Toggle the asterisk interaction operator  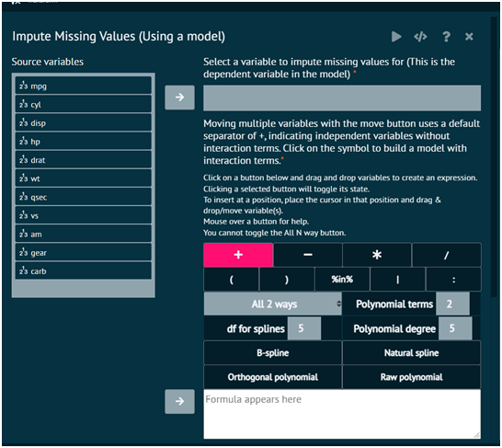coord(377,255)
